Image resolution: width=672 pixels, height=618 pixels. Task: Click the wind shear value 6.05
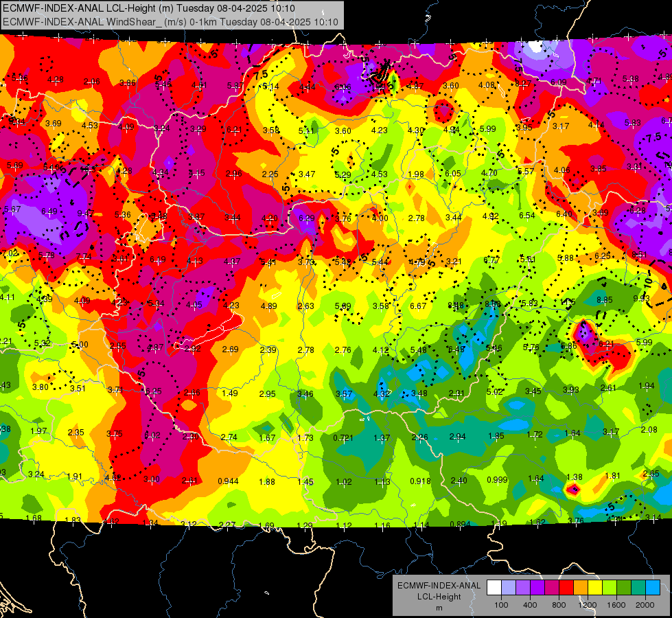pyautogui.click(x=452, y=173)
